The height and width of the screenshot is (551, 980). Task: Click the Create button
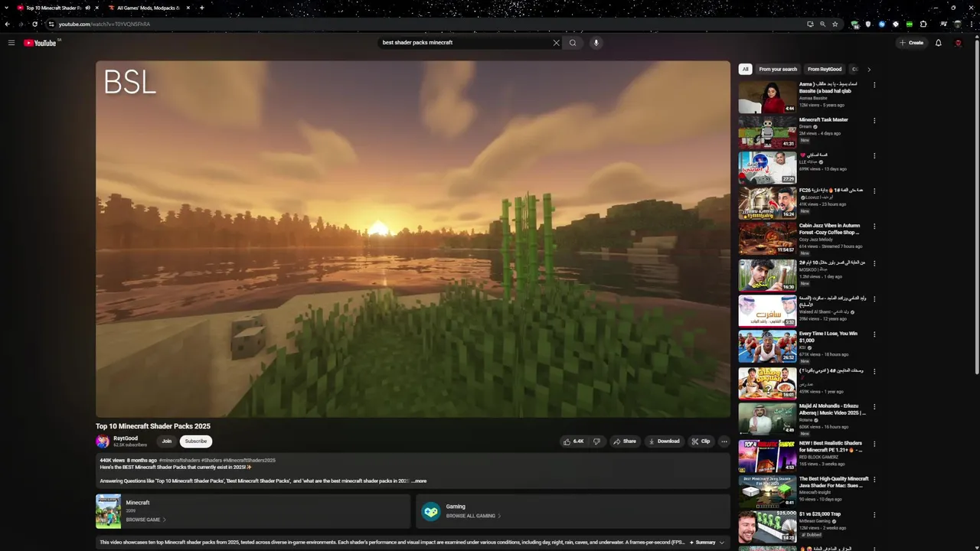912,43
